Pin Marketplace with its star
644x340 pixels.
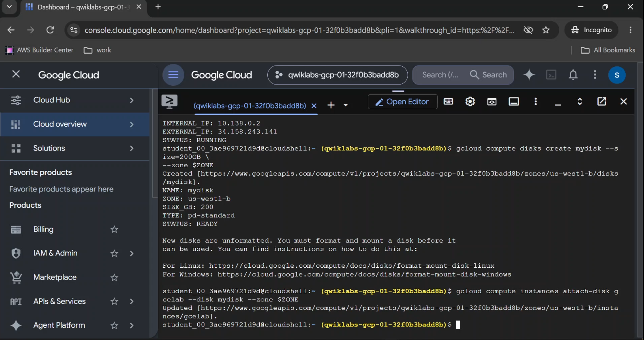click(x=114, y=278)
